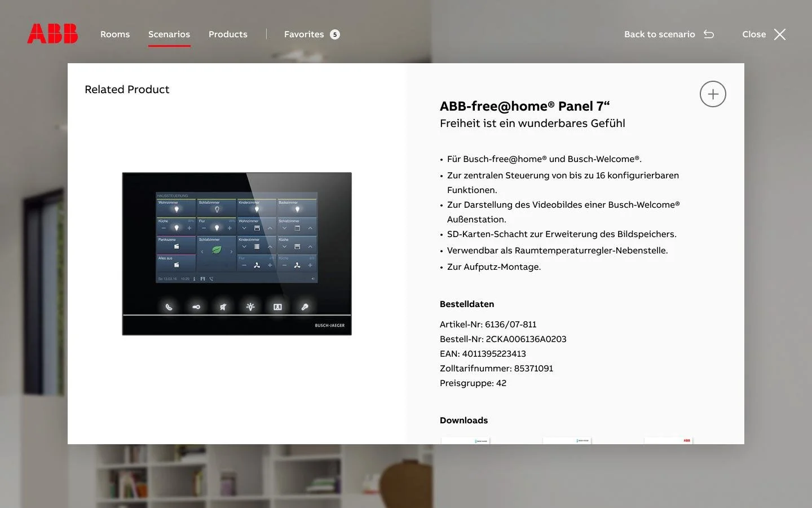This screenshot has height=508, width=812.
Task: Click the Raumtemperaturregler-Nebenstelle bullet text
Action: [x=557, y=251]
